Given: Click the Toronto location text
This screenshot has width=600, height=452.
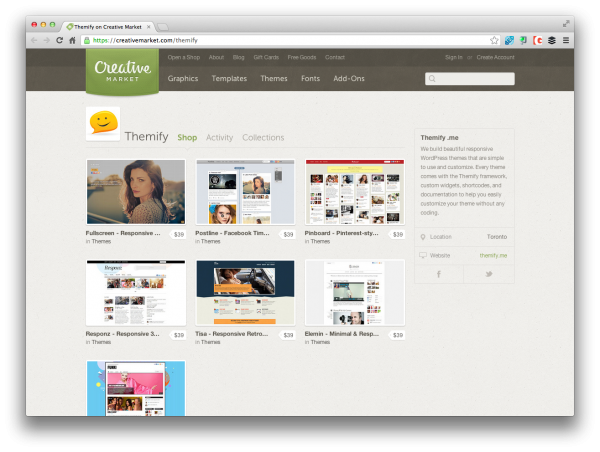Looking at the screenshot, I should point(497,237).
